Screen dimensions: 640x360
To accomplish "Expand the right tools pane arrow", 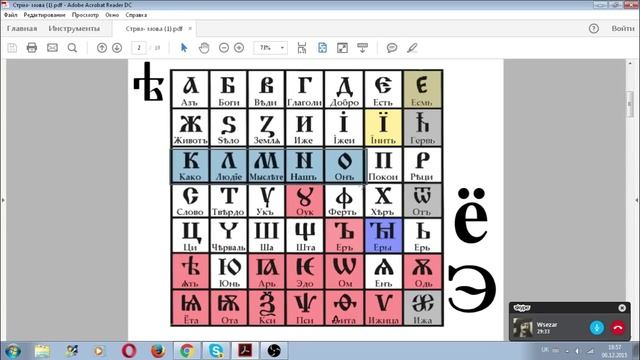I will [637, 200].
